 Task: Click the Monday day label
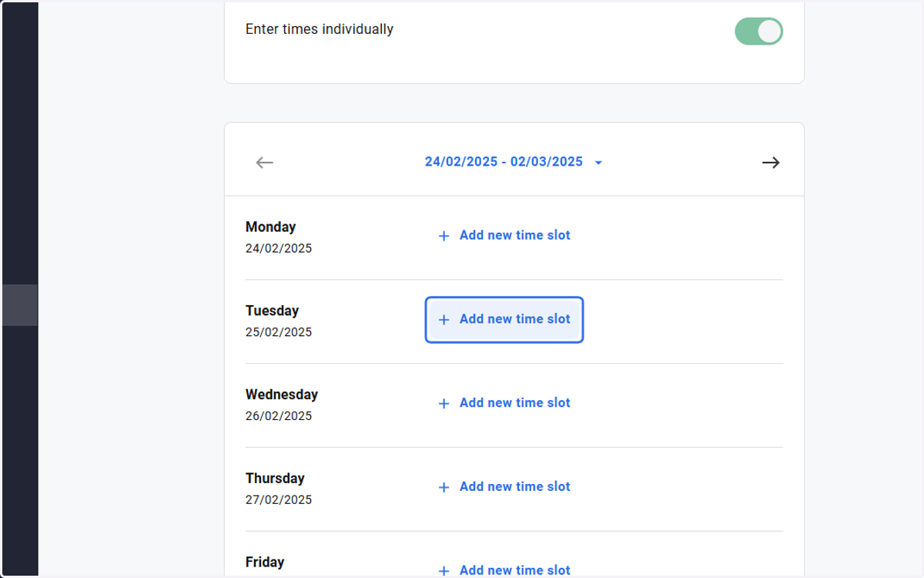coord(271,227)
